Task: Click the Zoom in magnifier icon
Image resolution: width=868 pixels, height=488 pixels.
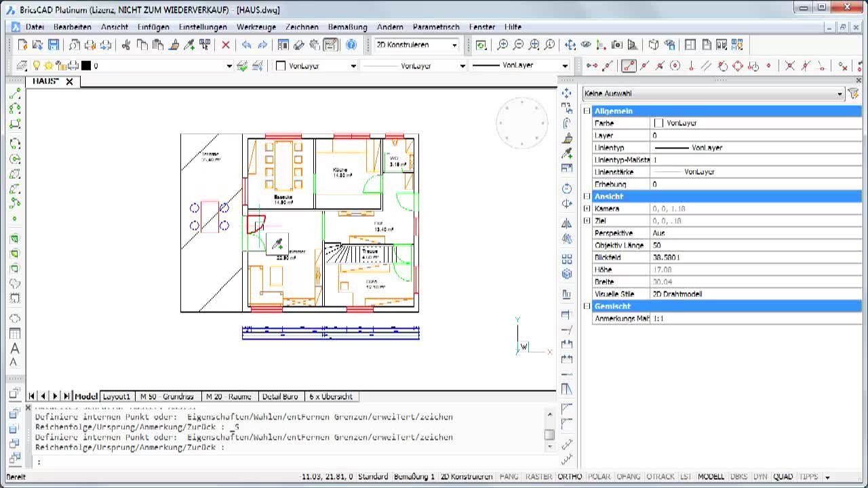Action: point(502,45)
